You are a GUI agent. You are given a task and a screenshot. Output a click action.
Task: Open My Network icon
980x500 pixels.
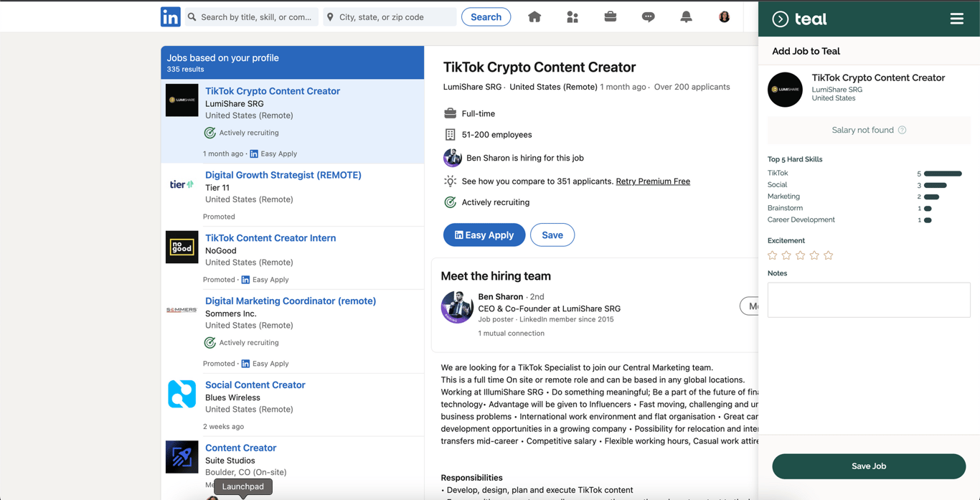point(573,16)
